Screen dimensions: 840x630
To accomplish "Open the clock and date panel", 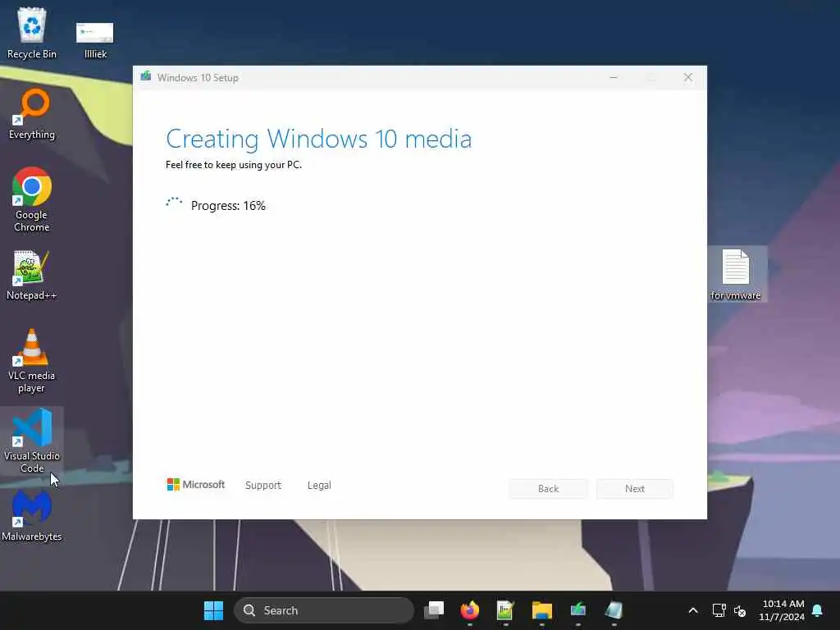I will point(782,610).
